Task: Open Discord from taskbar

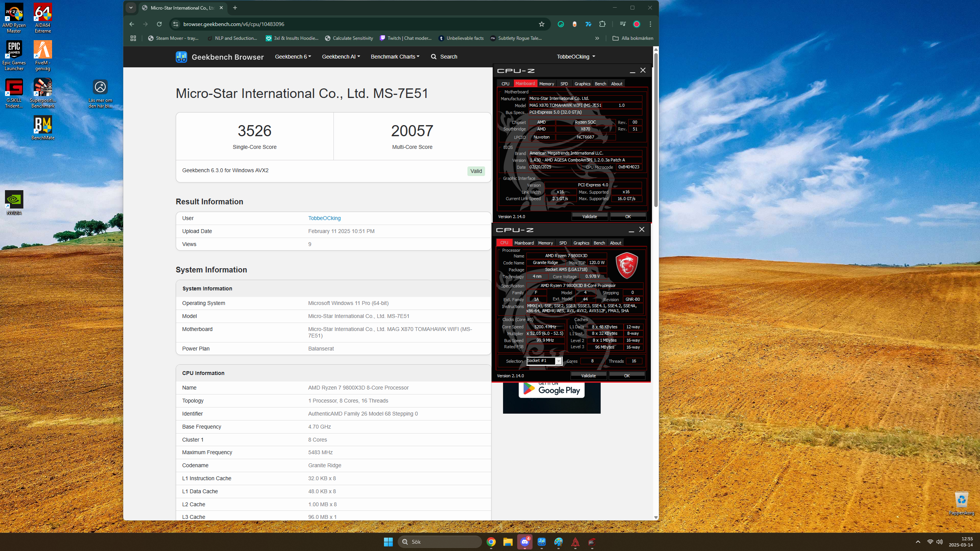Action: pos(525,542)
